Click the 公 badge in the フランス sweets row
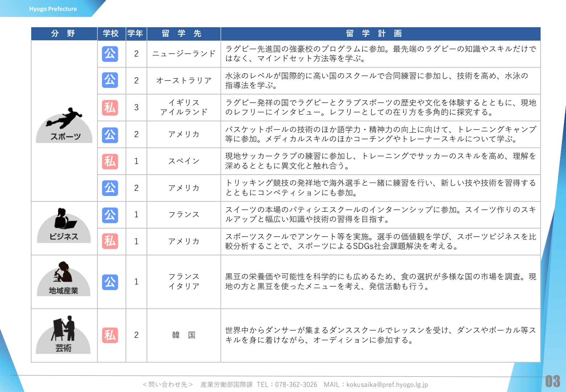The width and height of the screenshot is (566, 392). click(x=110, y=215)
